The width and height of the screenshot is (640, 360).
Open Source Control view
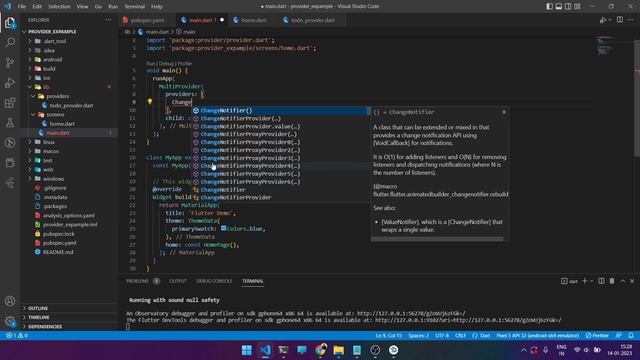(x=10, y=62)
